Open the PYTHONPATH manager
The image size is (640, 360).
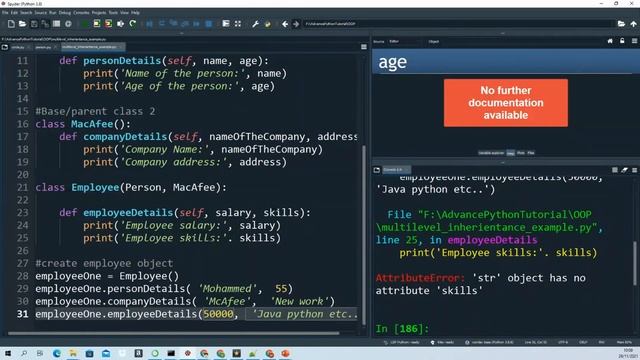pos(267,24)
